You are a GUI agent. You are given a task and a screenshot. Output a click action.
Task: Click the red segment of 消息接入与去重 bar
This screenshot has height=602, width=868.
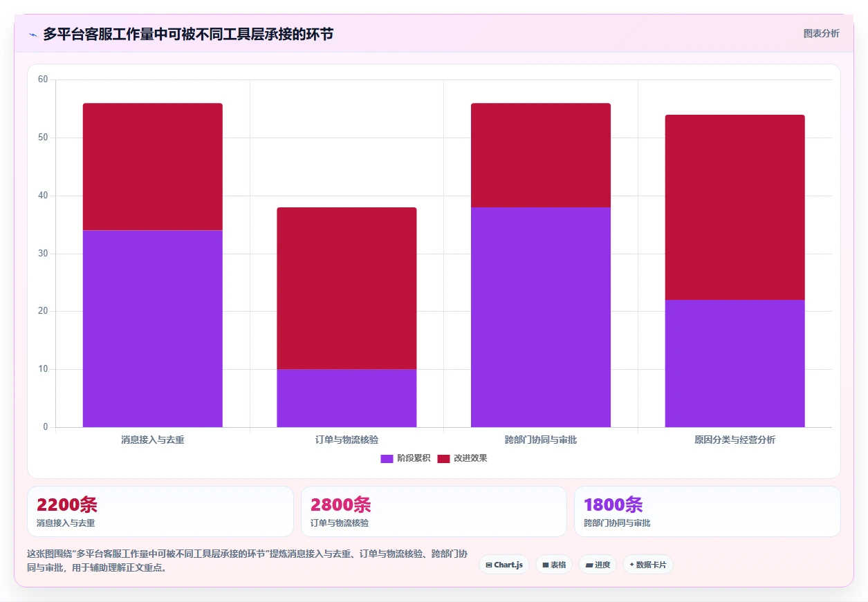153,167
